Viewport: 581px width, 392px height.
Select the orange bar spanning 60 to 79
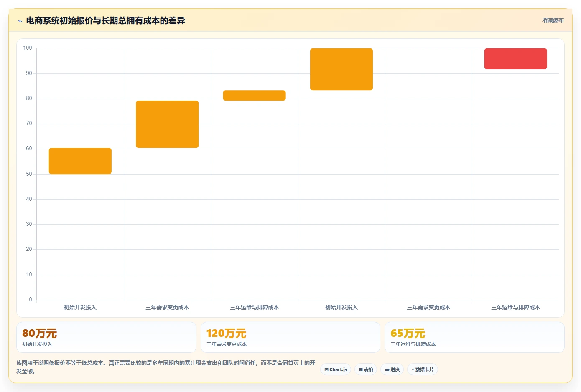pyautogui.click(x=167, y=124)
